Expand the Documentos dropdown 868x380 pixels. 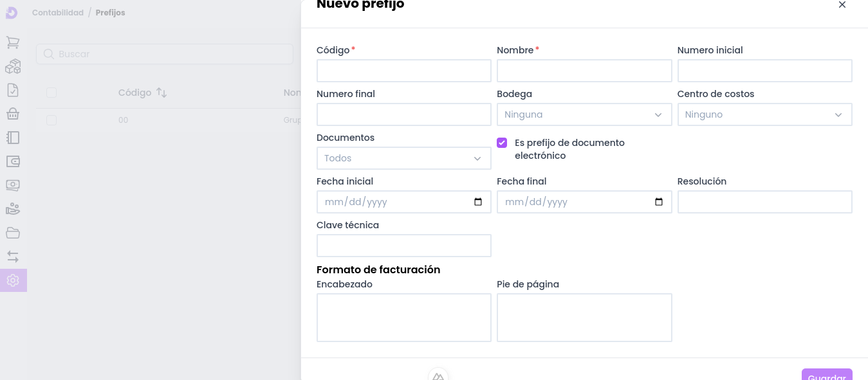(403, 158)
